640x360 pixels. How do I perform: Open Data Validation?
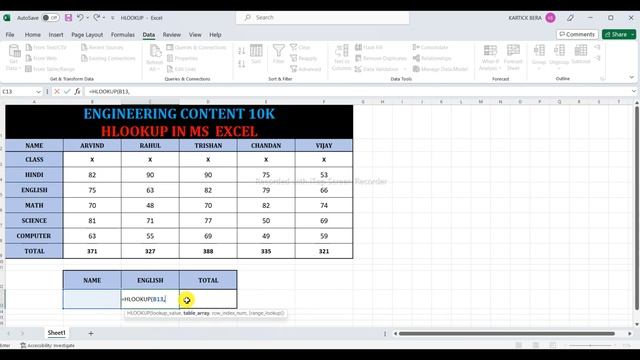[x=376, y=69]
